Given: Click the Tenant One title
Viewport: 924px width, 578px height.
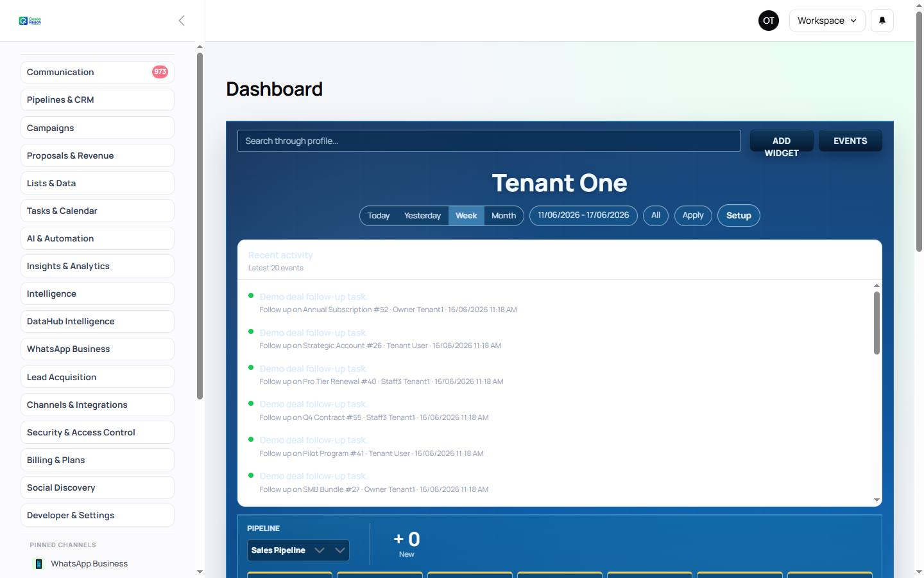Looking at the screenshot, I should pyautogui.click(x=560, y=183).
